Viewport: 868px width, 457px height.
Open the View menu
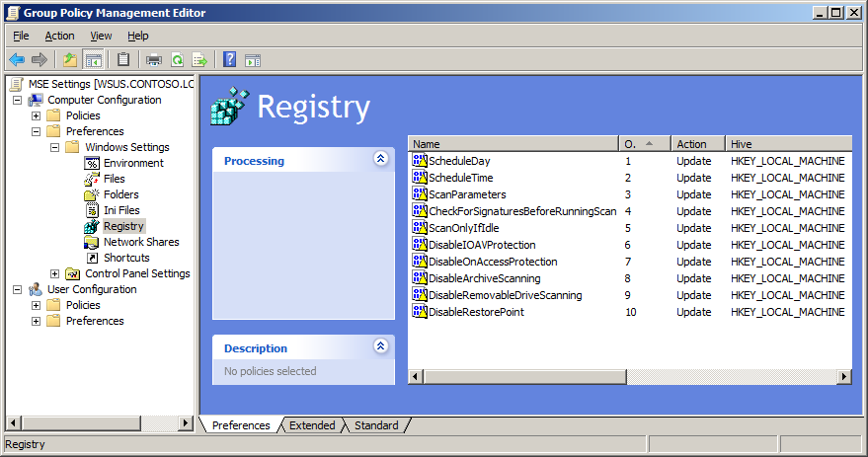pos(101,36)
